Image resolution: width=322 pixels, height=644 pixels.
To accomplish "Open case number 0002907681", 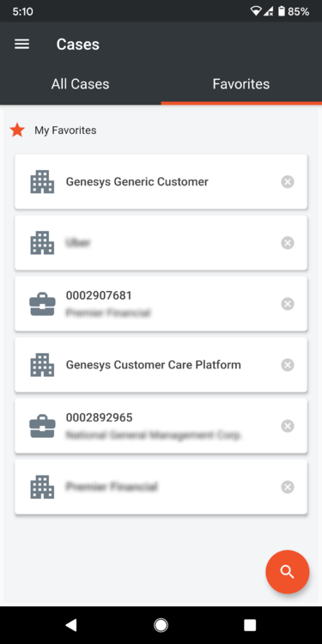I will (x=161, y=304).
